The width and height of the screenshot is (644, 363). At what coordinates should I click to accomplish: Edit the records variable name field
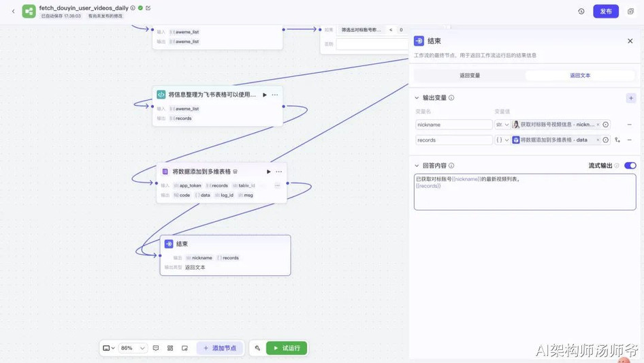tap(454, 140)
